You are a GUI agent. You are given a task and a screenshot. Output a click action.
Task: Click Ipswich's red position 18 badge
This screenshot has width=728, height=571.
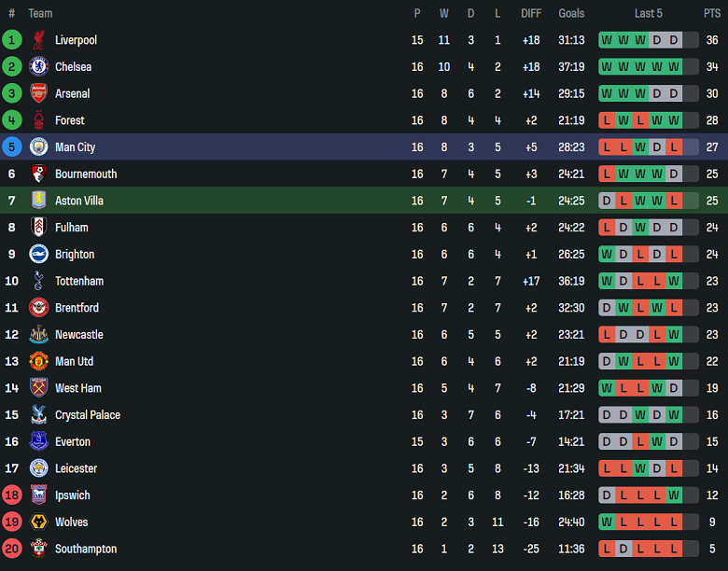tap(12, 495)
